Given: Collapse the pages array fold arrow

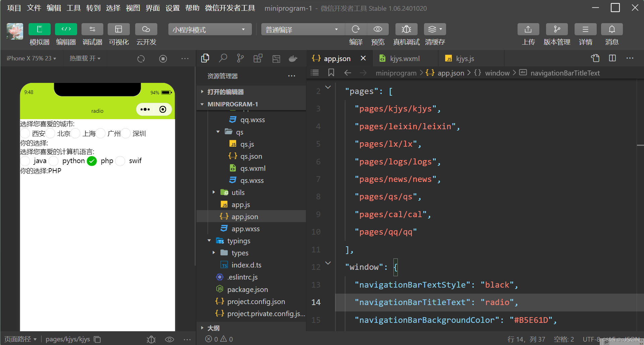Looking at the screenshot, I should pos(328,87).
